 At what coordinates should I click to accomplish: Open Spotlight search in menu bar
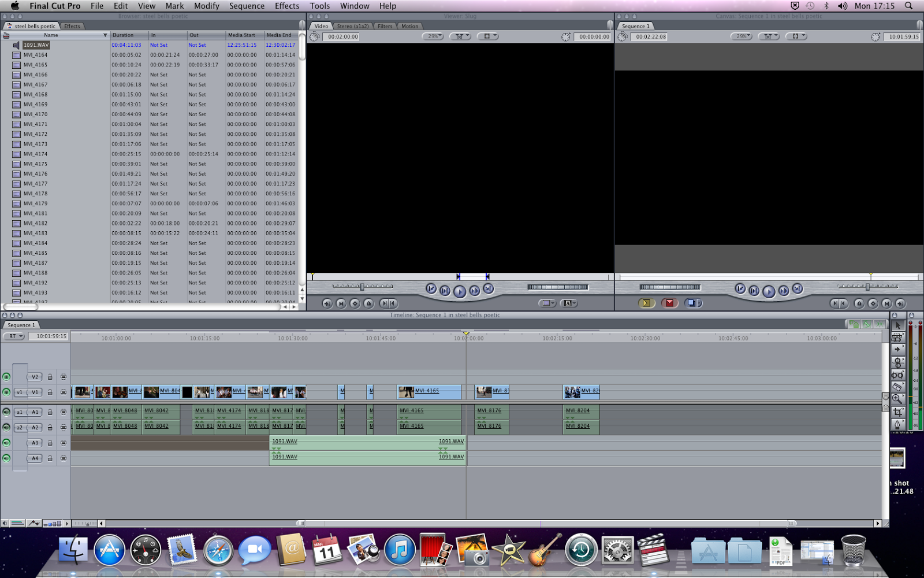tap(908, 6)
